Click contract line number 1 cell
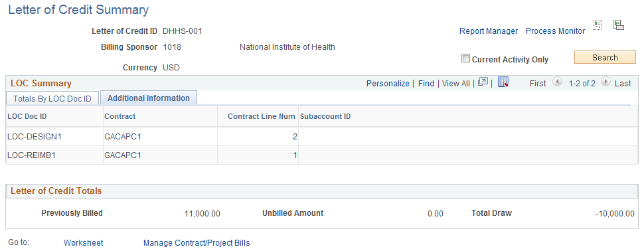This screenshot has width=644, height=251. point(258,155)
